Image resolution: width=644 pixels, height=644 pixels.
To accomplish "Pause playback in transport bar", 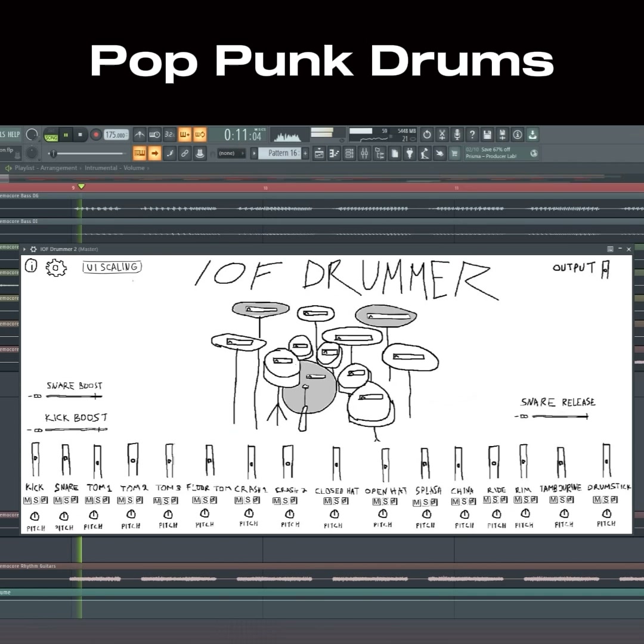I will coord(66,135).
